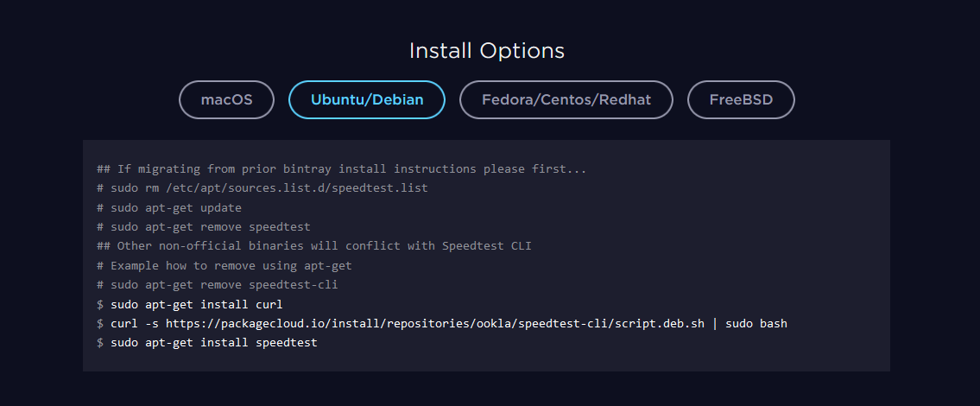Viewport: 980px width, 406px height.
Task: Select the Ubuntu/Debian tab
Action: [x=366, y=99]
